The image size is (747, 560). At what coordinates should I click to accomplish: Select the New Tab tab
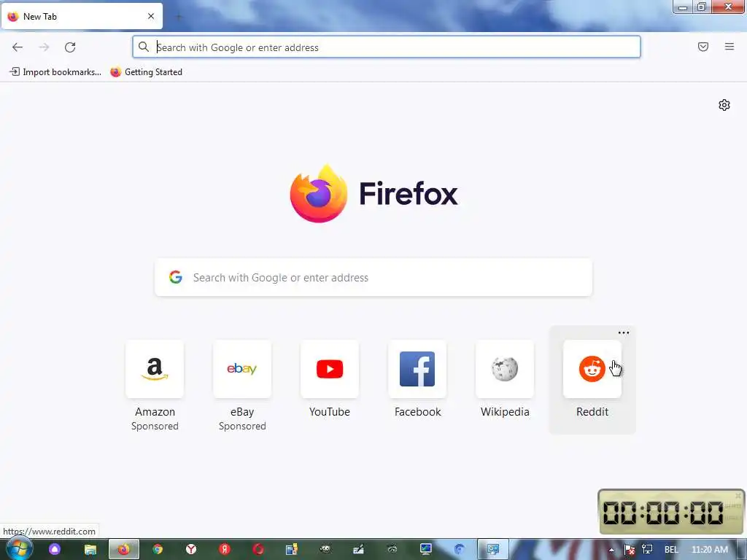[x=82, y=16]
